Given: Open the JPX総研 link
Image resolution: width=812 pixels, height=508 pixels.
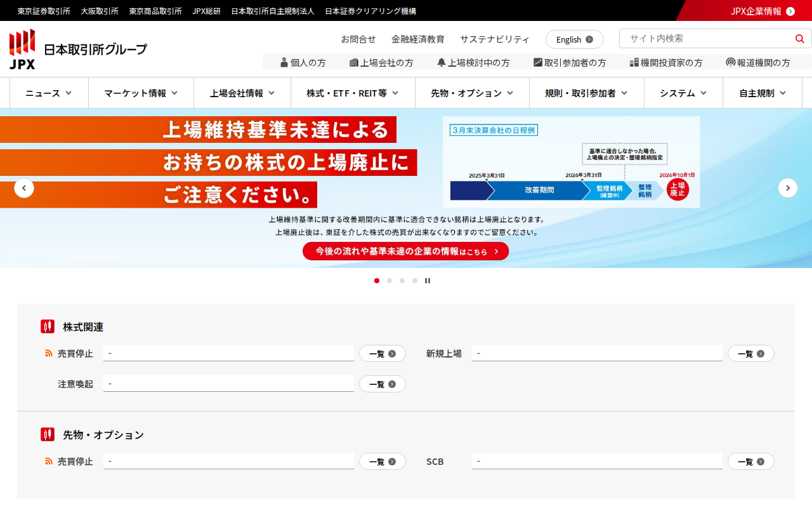Looking at the screenshot, I should pos(207,11).
